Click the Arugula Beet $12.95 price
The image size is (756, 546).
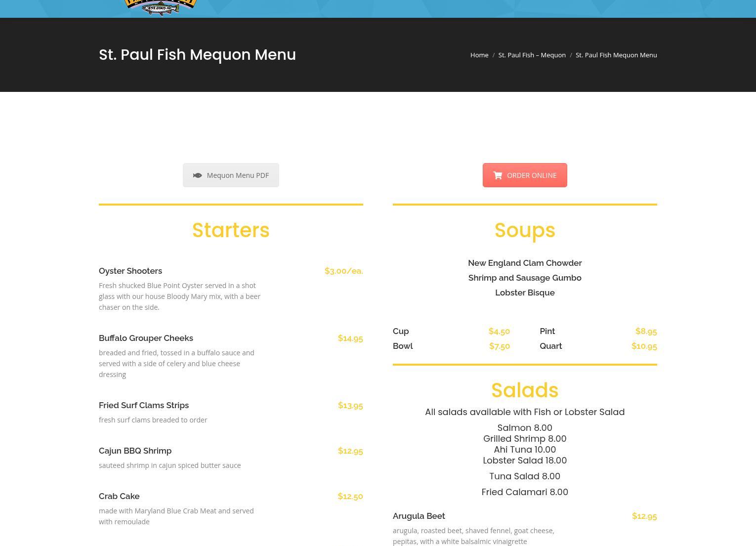point(644,516)
